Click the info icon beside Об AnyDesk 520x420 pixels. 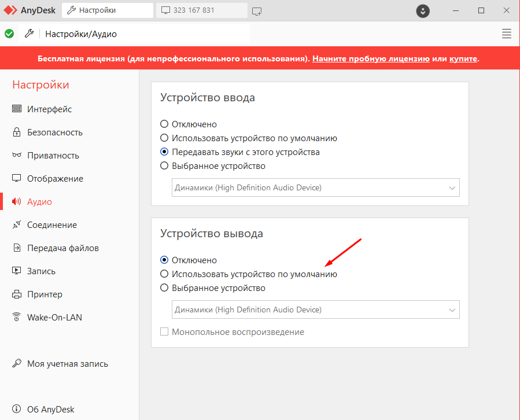(x=17, y=409)
